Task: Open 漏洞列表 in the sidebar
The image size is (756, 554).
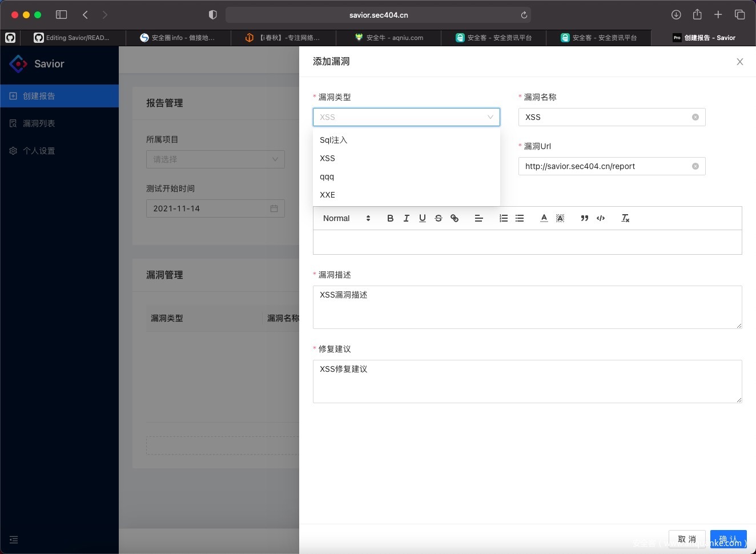Action: (39, 123)
